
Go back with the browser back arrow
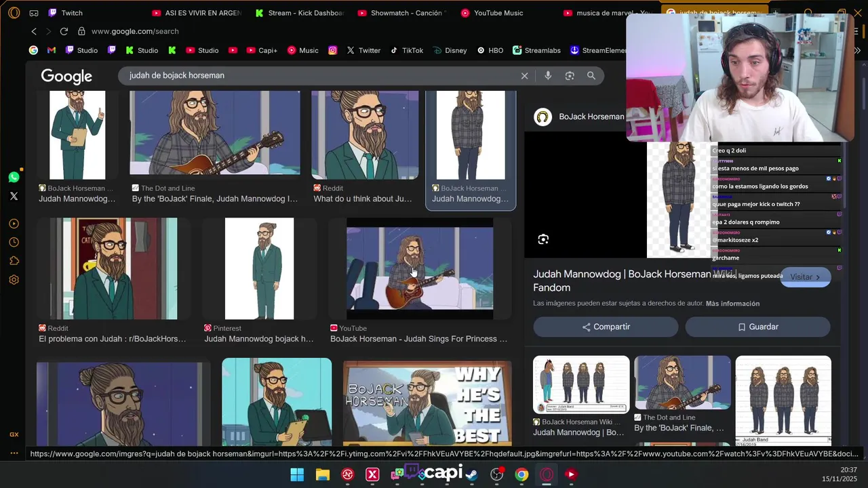tap(34, 31)
